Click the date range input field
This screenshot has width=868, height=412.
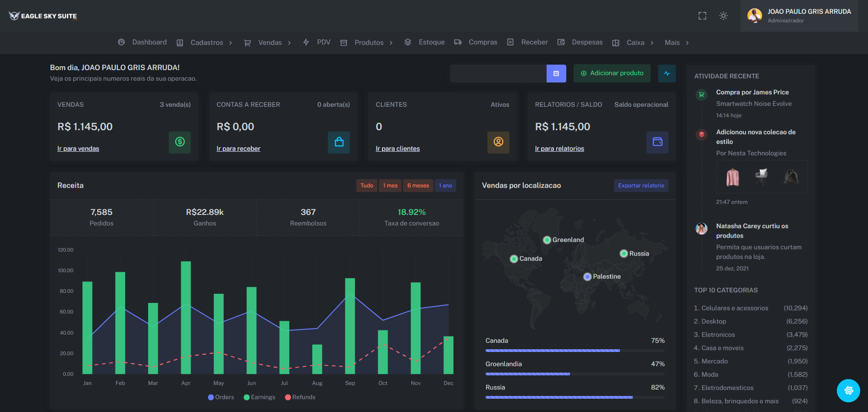tap(498, 73)
